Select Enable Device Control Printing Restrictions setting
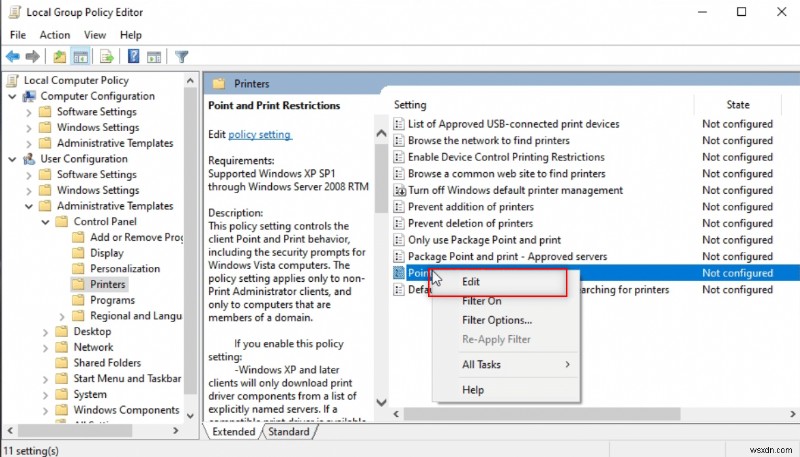This screenshot has height=457, width=800. click(x=506, y=157)
